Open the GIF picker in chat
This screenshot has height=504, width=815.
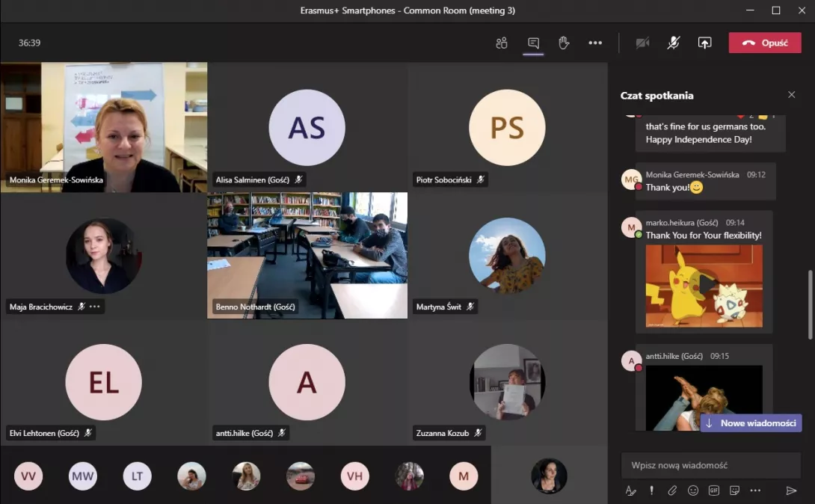[x=713, y=491]
